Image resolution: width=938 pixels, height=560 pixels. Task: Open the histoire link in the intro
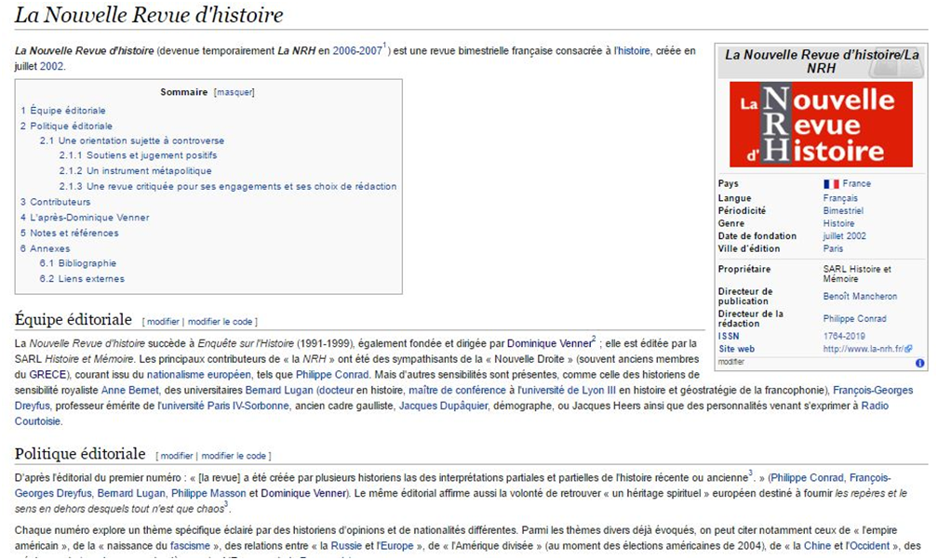[x=633, y=51]
